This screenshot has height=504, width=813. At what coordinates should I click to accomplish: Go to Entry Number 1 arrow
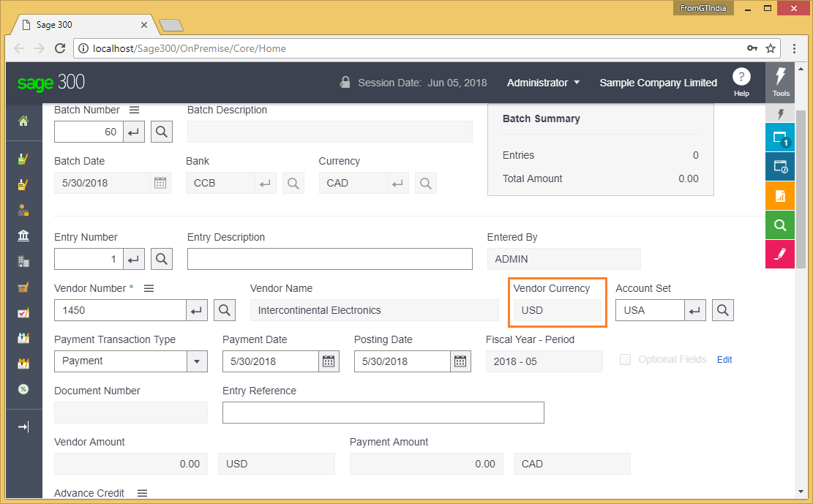point(134,259)
